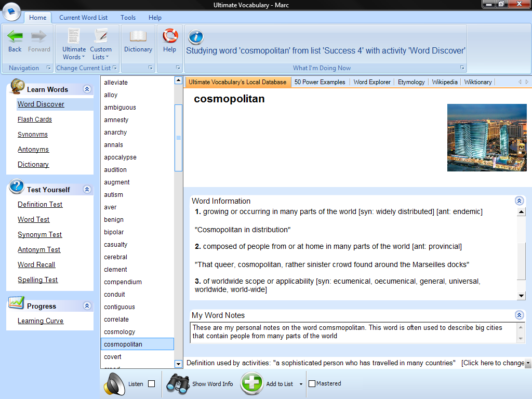The image size is (532, 399).
Task: Click the green Back arrow icon
Action: click(15, 36)
